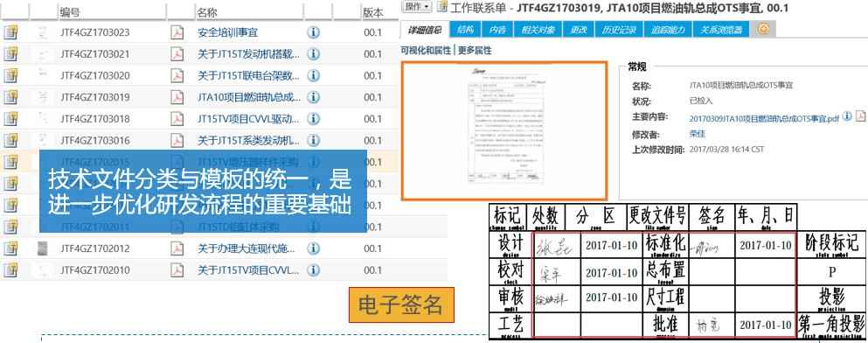Click document type icon for JTF4GZ1702012

pos(11,248)
